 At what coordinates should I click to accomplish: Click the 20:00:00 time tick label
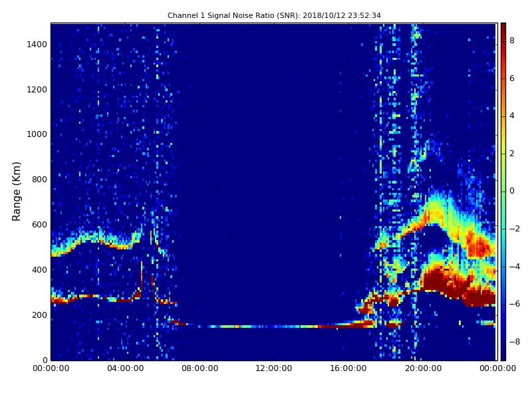tap(423, 368)
